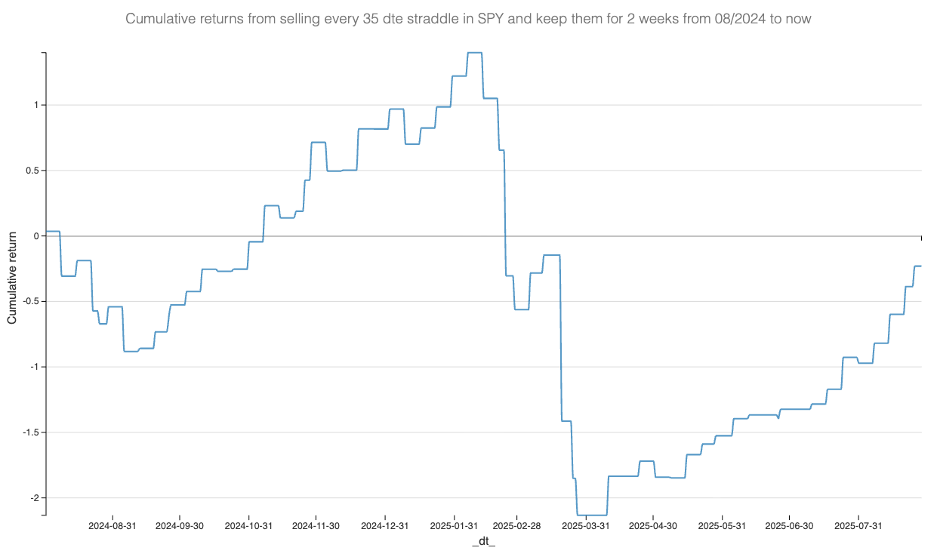The width and height of the screenshot is (937, 560).
Task: Click the y-axis tick labeled 0.5
Action: coord(32,171)
